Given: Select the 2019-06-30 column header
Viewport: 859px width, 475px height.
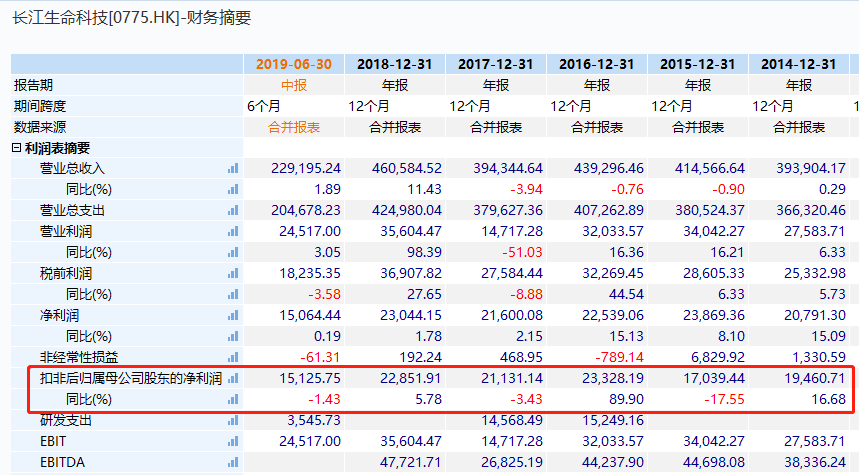Looking at the screenshot, I should [294, 64].
